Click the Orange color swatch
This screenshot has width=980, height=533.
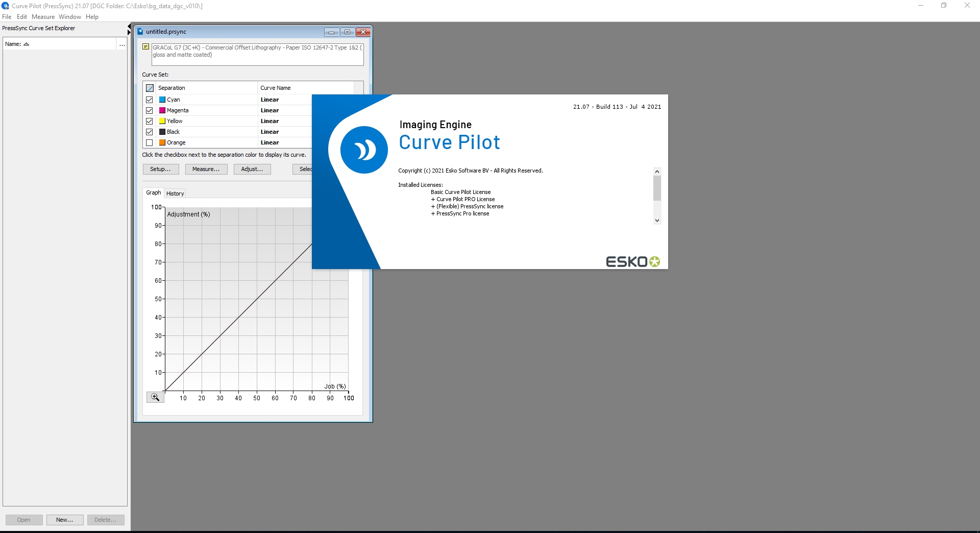(162, 142)
